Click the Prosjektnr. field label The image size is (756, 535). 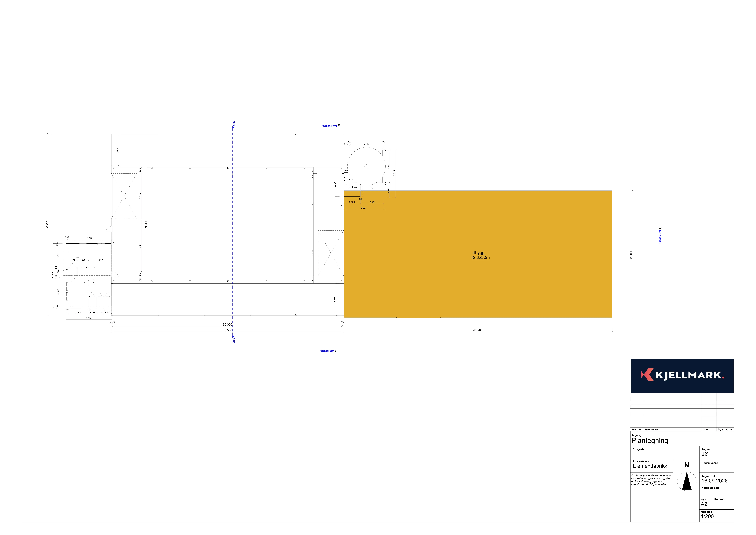640,449
